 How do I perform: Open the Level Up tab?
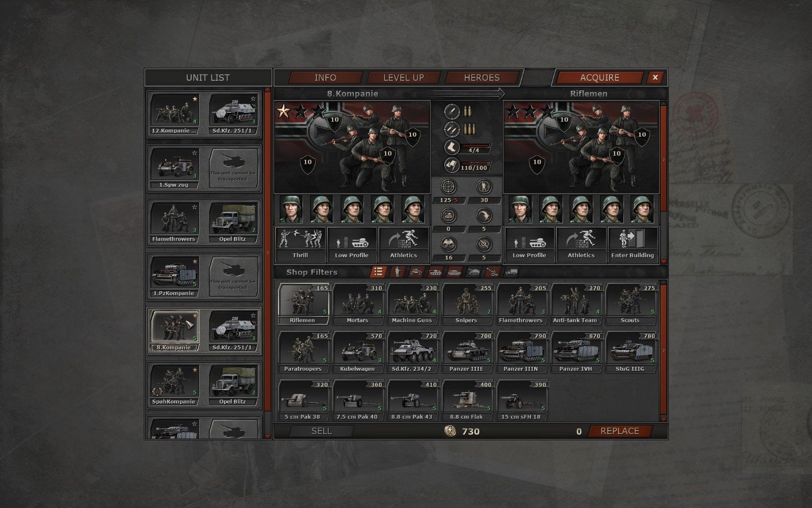click(403, 78)
